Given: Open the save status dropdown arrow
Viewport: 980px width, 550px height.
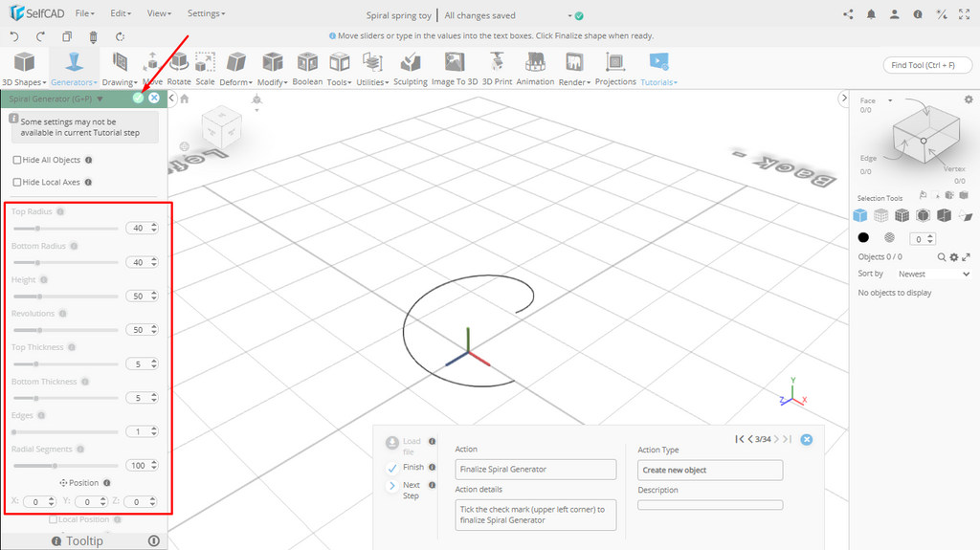Looking at the screenshot, I should 570,15.
